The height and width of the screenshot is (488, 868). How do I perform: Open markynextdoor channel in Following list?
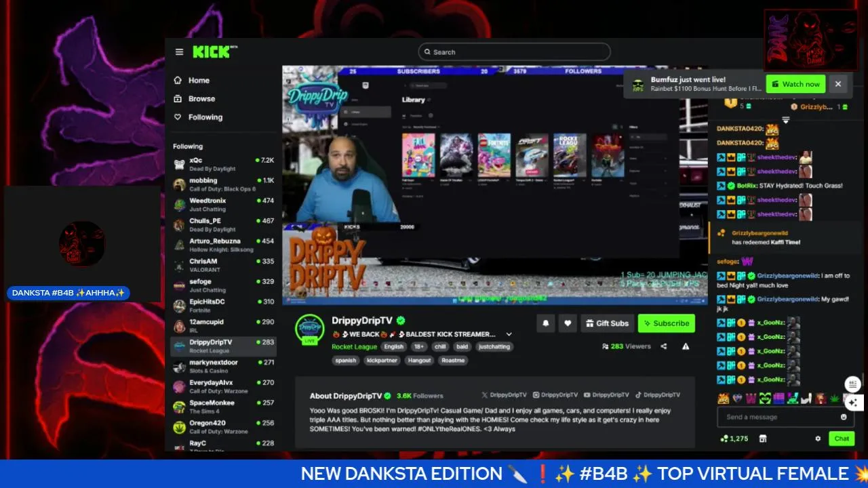click(x=223, y=366)
